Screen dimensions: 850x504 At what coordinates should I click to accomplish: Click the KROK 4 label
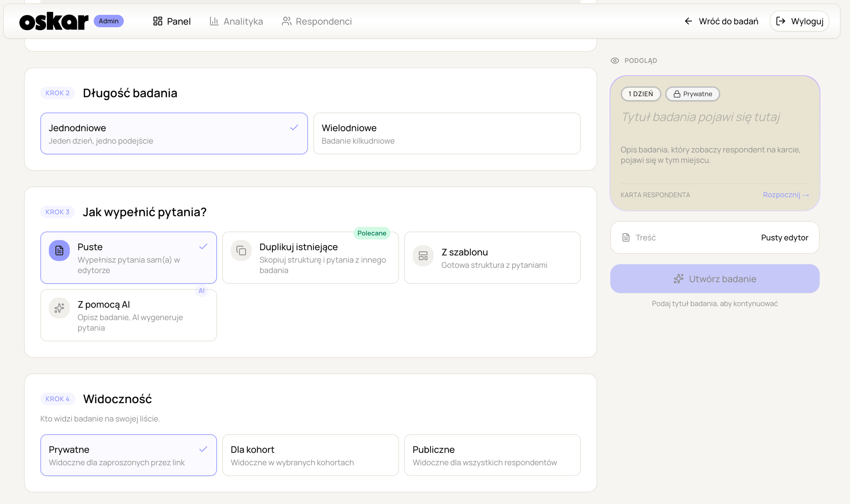[57, 399]
